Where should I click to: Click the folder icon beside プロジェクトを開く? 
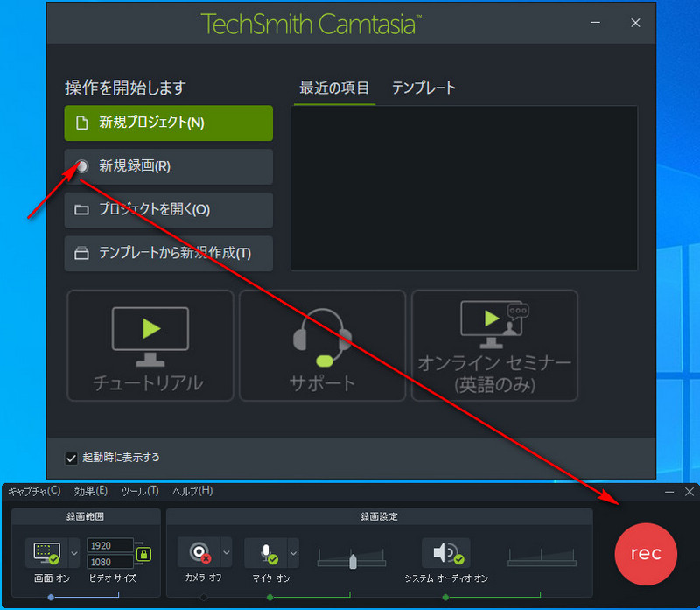click(x=81, y=210)
